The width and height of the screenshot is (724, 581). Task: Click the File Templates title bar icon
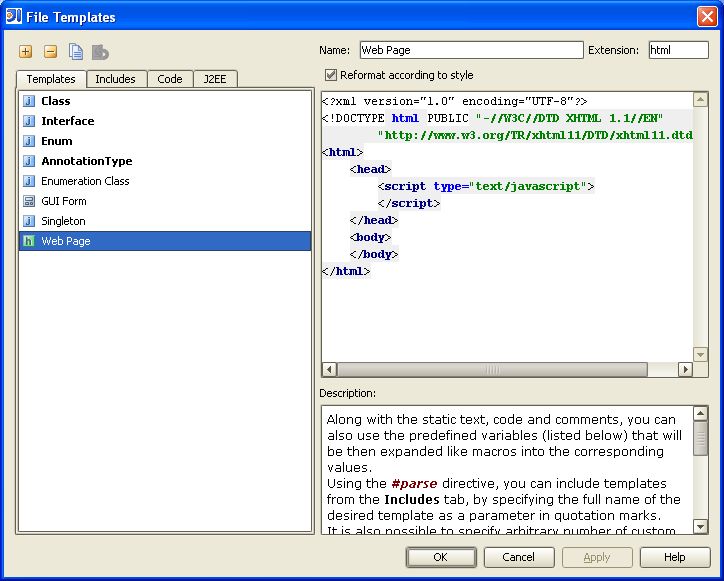pos(13,16)
